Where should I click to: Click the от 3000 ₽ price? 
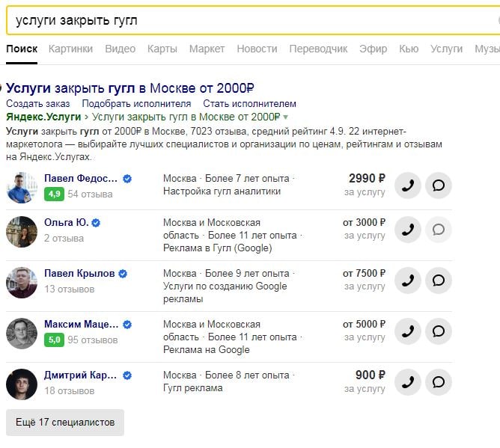[365, 222]
